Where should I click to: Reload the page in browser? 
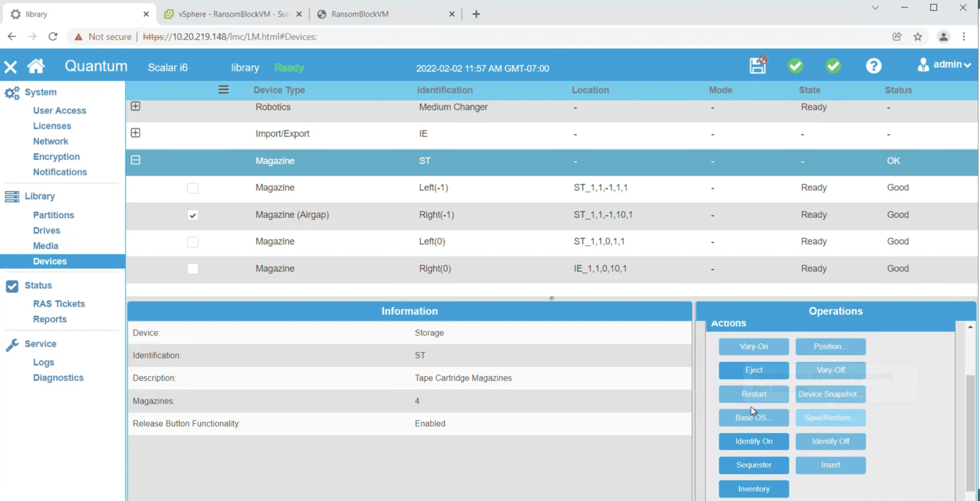(53, 36)
